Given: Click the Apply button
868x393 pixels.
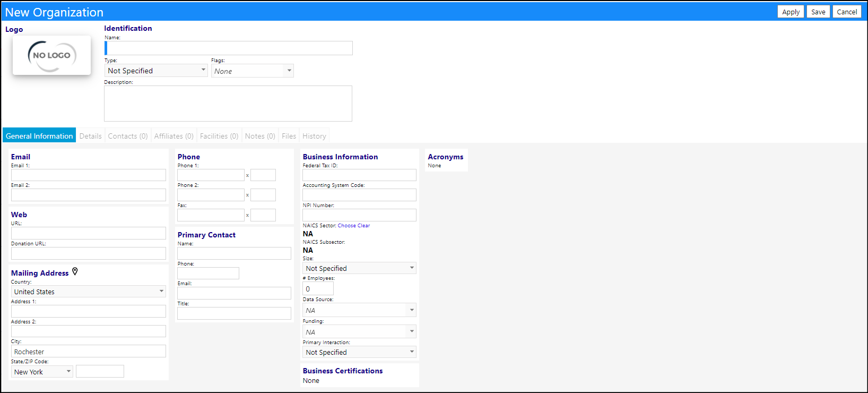Looking at the screenshot, I should [791, 12].
